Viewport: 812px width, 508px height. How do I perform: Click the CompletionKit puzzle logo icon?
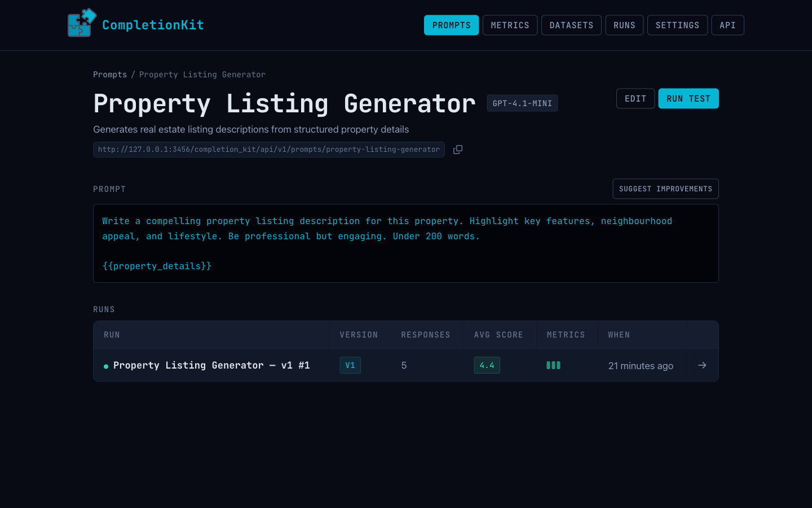pyautogui.click(x=82, y=23)
